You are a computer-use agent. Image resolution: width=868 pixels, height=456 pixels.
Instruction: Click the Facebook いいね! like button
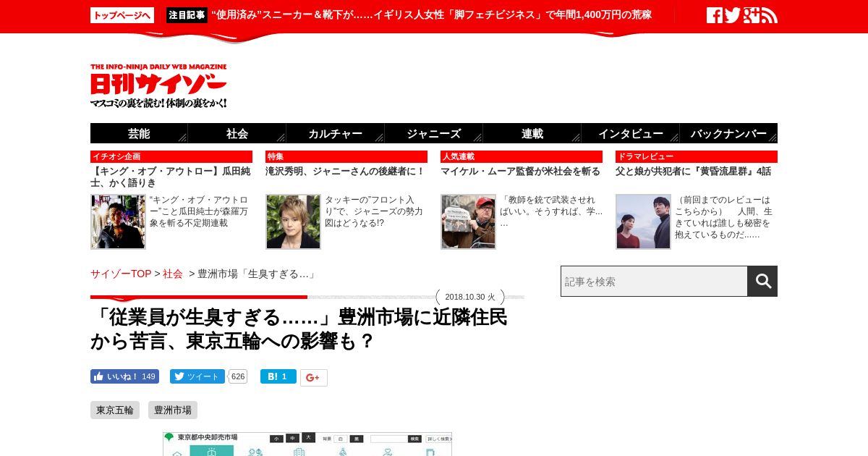tap(124, 376)
